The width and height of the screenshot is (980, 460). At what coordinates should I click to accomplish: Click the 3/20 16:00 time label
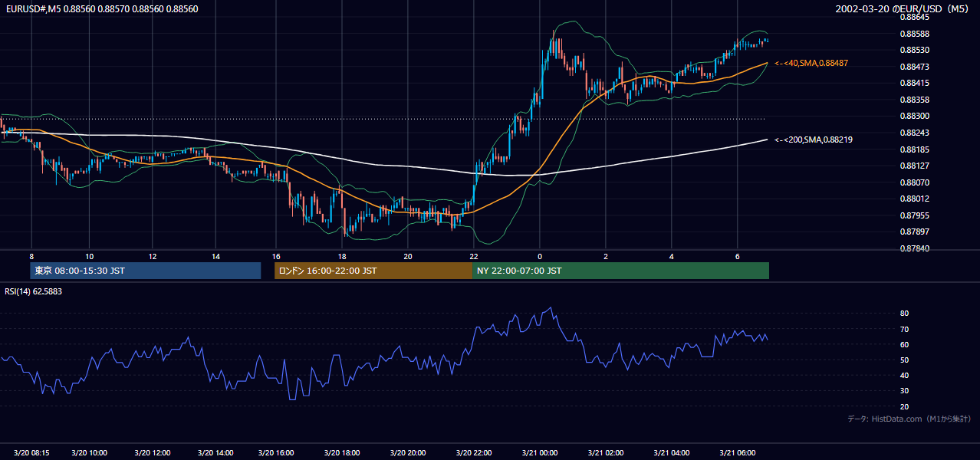pyautogui.click(x=276, y=452)
